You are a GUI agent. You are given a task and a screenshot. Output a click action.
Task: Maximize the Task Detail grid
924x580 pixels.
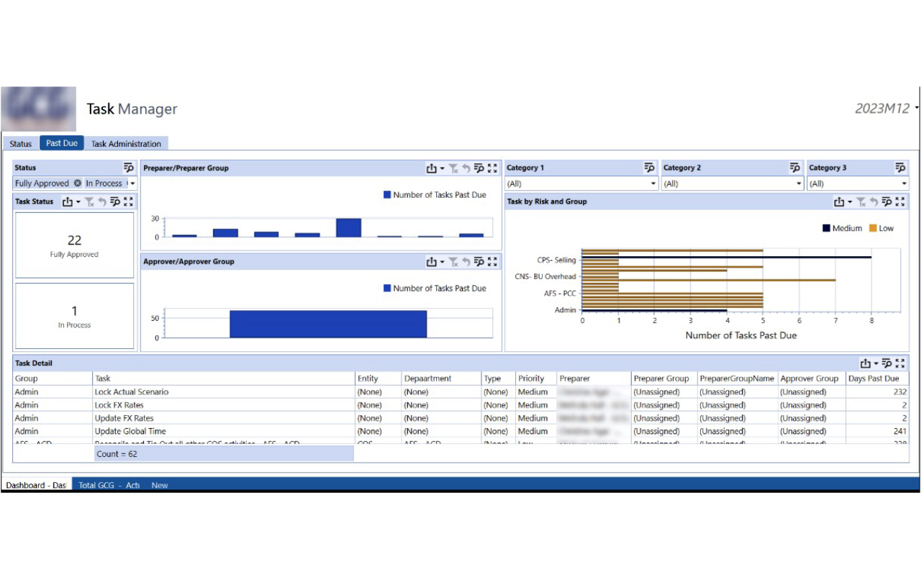tap(900, 363)
